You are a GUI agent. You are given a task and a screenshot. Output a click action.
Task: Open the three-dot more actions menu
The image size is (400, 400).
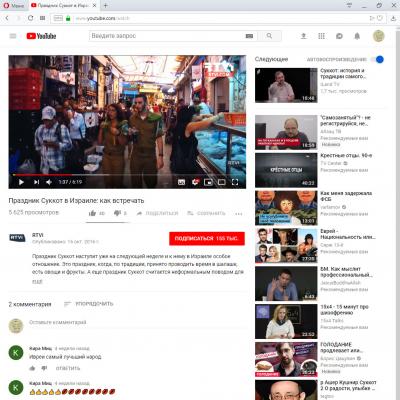(239, 214)
